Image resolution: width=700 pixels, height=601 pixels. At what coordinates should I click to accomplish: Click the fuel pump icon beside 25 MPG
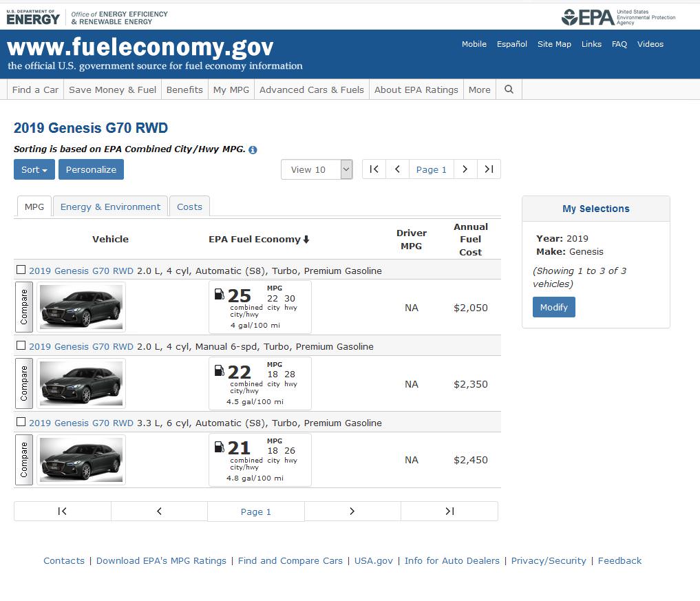pos(219,294)
